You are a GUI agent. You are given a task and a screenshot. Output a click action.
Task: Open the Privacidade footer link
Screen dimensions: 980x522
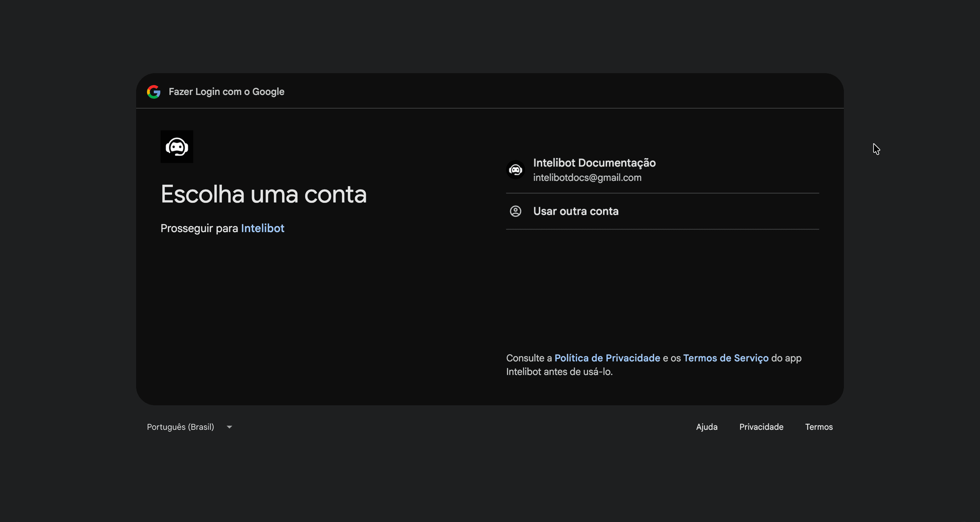click(x=761, y=427)
